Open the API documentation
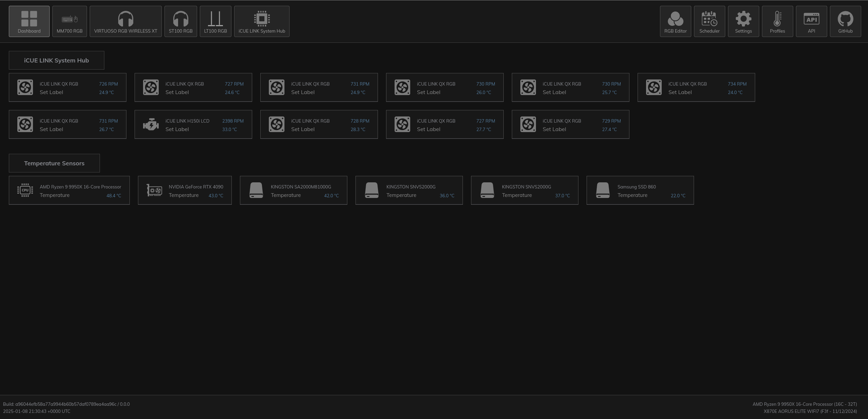 click(811, 21)
